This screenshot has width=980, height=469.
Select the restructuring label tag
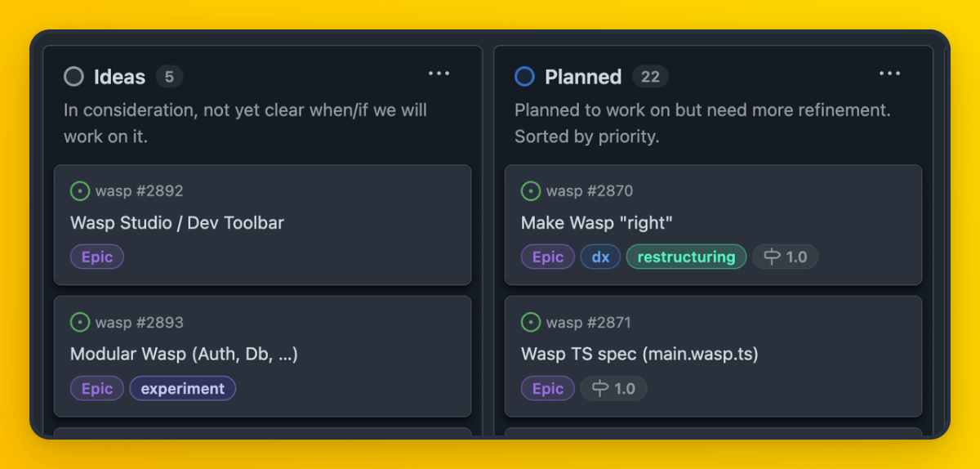point(687,257)
